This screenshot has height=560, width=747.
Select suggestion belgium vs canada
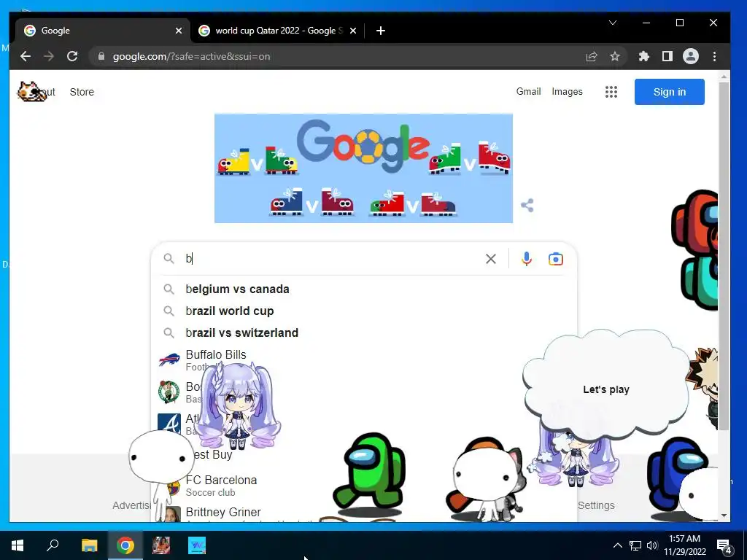click(x=364, y=289)
